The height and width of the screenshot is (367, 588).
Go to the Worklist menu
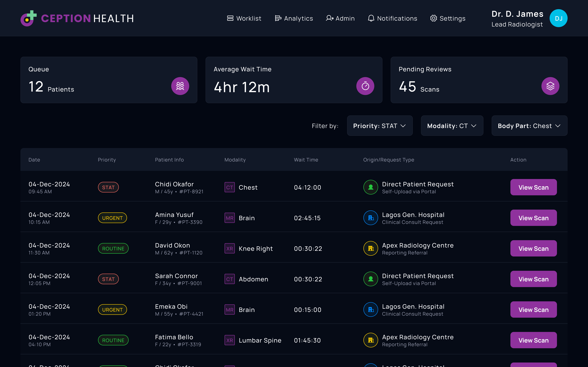[244, 18]
